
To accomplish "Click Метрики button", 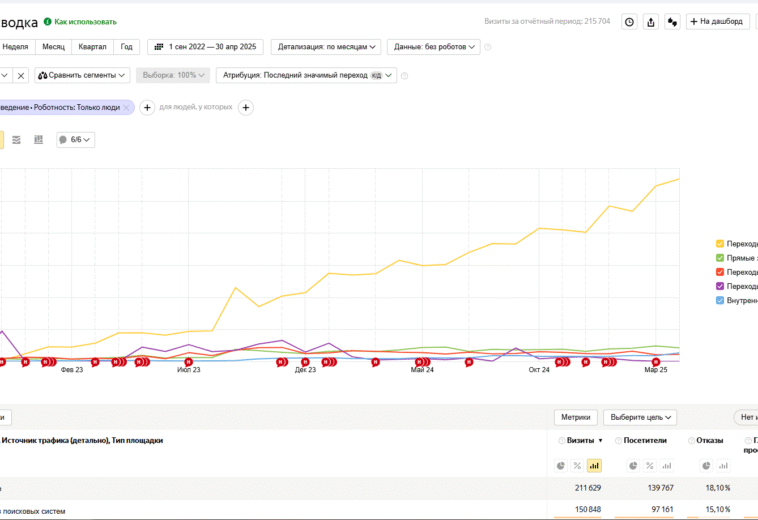I will click(x=575, y=417).
